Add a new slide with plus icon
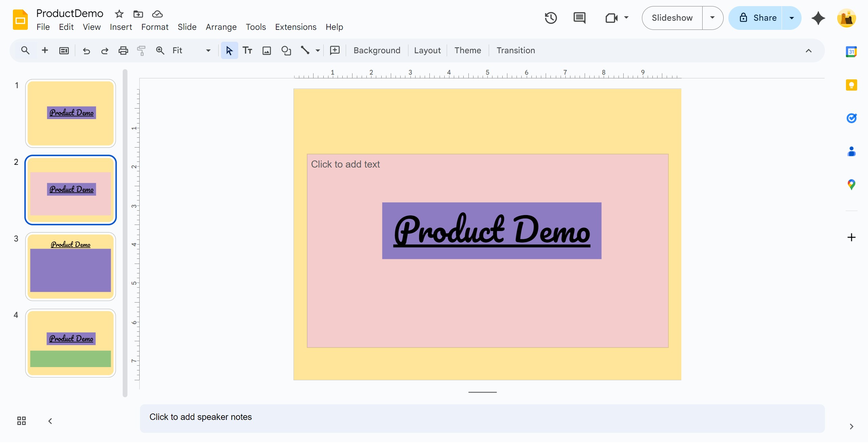Image resolution: width=868 pixels, height=443 pixels. pos(45,51)
